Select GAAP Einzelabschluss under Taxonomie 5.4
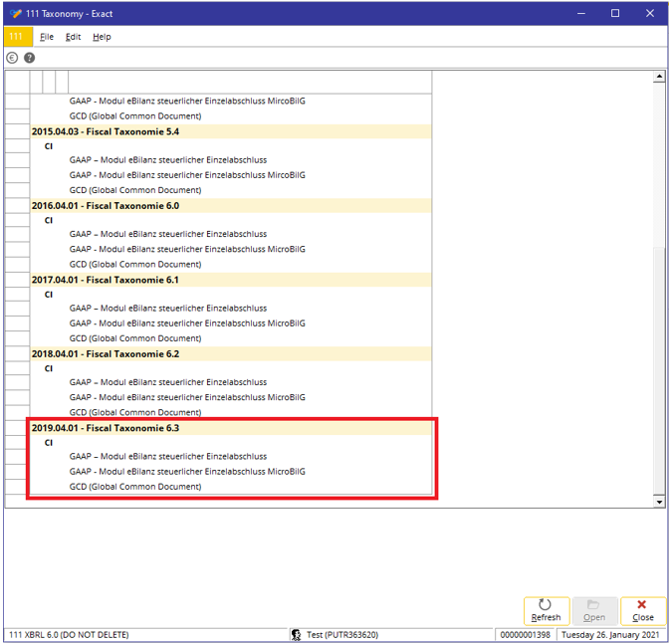Screen dimensions: 670x644 coord(168,160)
